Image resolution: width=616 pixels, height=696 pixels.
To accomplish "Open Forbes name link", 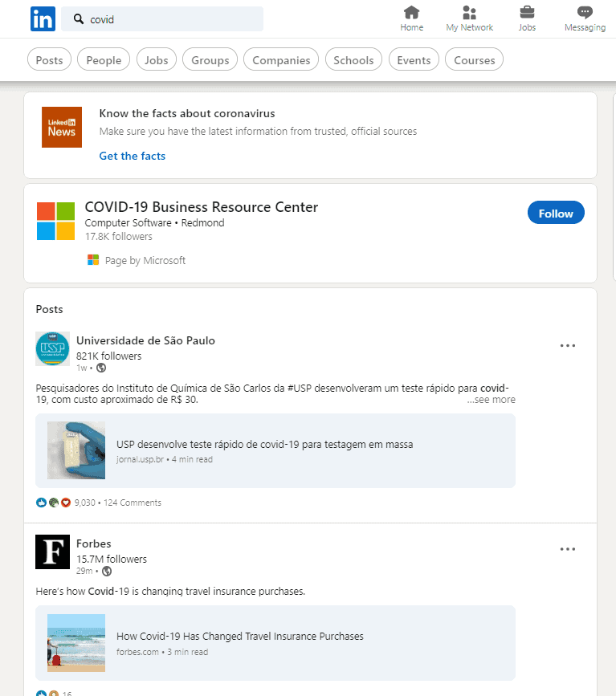I will [x=94, y=543].
